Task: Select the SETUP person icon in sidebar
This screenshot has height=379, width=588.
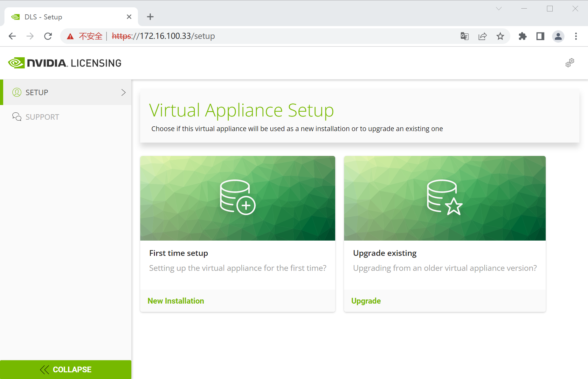Action: [17, 92]
